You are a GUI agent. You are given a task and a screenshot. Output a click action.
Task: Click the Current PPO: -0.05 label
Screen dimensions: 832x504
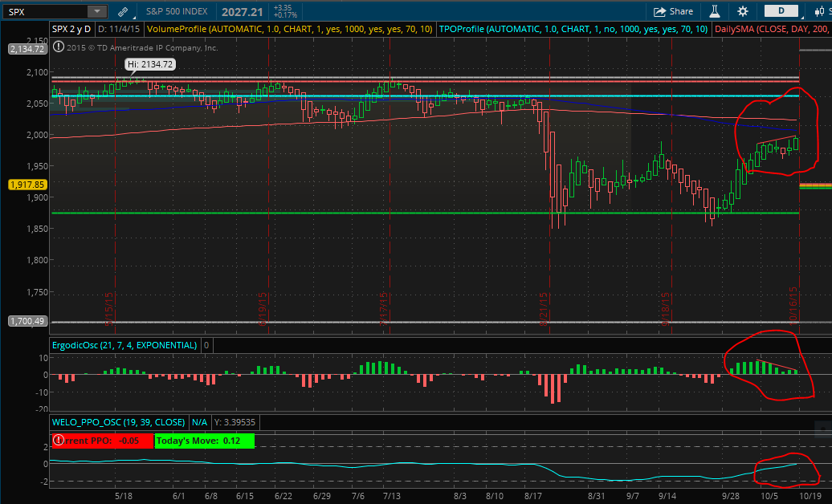(103, 441)
